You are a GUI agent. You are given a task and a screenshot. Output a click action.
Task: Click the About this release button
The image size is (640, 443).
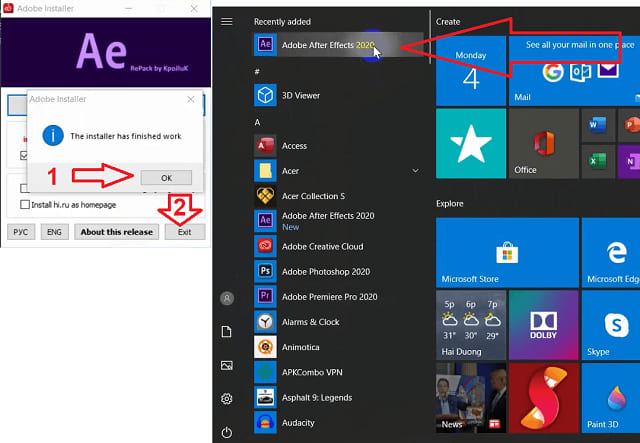coord(117,232)
